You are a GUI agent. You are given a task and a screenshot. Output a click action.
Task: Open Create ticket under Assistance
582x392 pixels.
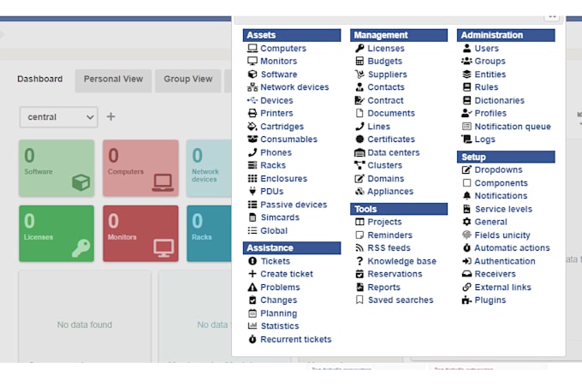pyautogui.click(x=287, y=274)
